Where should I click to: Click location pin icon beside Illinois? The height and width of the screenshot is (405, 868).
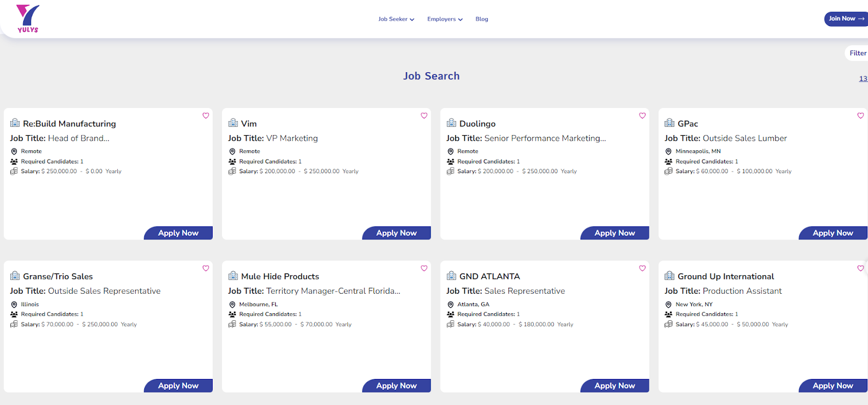pyautogui.click(x=14, y=305)
